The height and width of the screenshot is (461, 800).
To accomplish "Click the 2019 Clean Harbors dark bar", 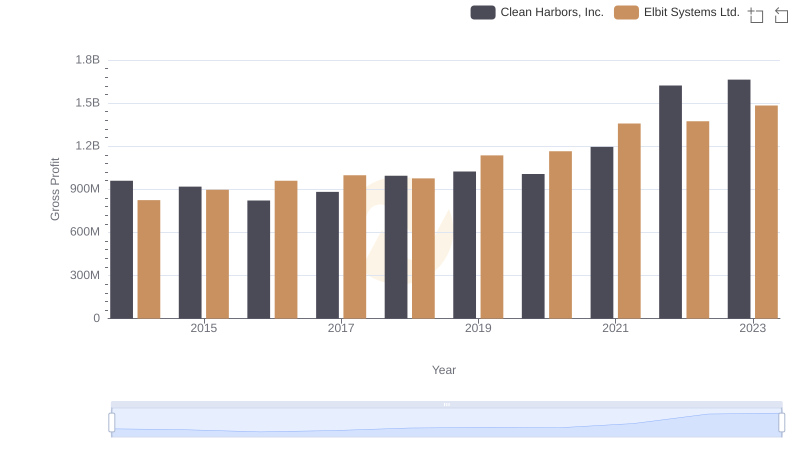I will pyautogui.click(x=464, y=245).
